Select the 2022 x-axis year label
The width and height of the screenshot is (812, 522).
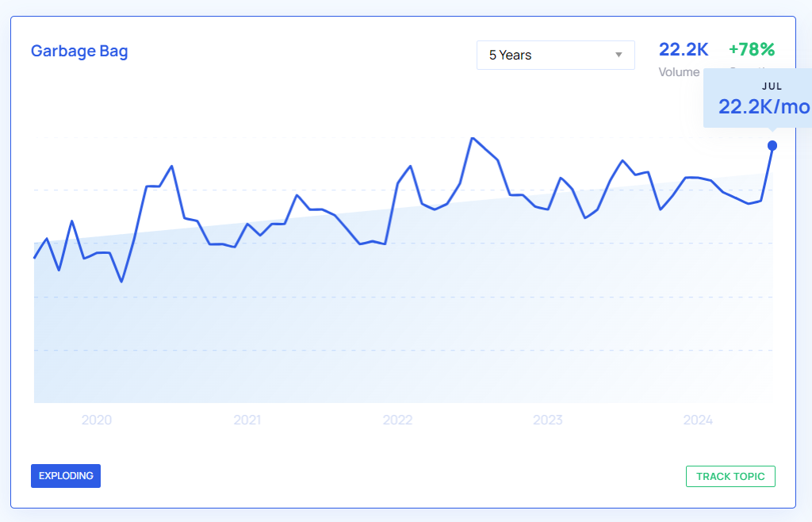pyautogui.click(x=397, y=420)
